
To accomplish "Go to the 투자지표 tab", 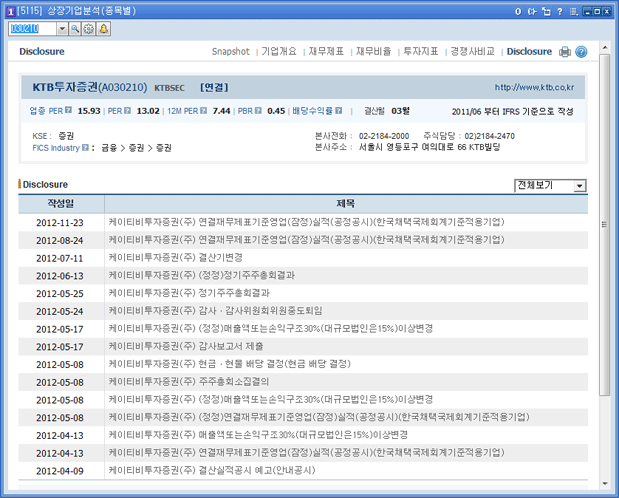I will [420, 51].
